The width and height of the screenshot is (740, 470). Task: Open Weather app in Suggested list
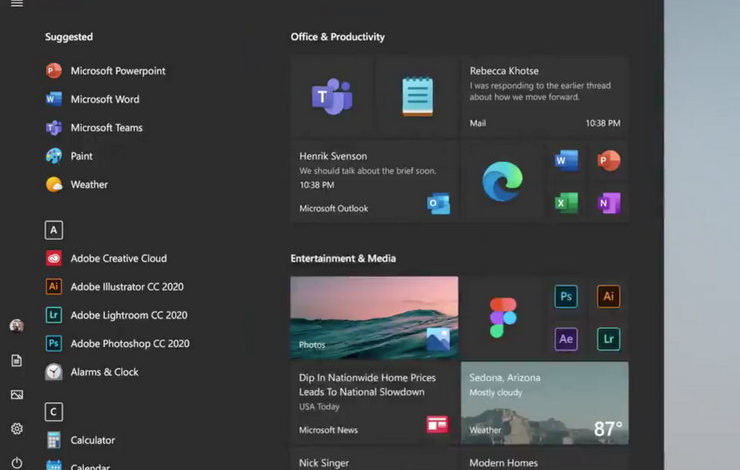click(x=76, y=184)
